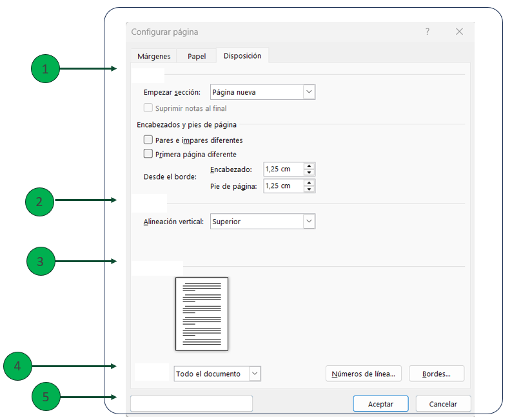The height and width of the screenshot is (420, 521).
Task: Confirm with the Aceptar button
Action: 380,404
